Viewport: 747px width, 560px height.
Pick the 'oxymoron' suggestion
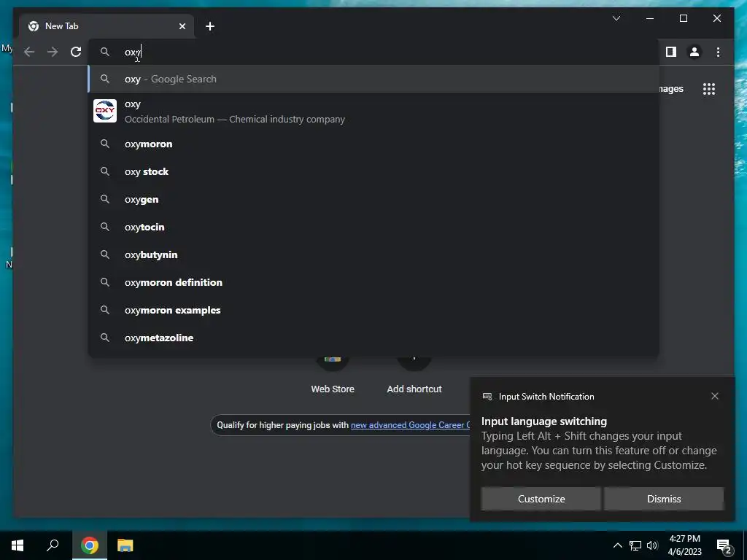click(x=374, y=144)
